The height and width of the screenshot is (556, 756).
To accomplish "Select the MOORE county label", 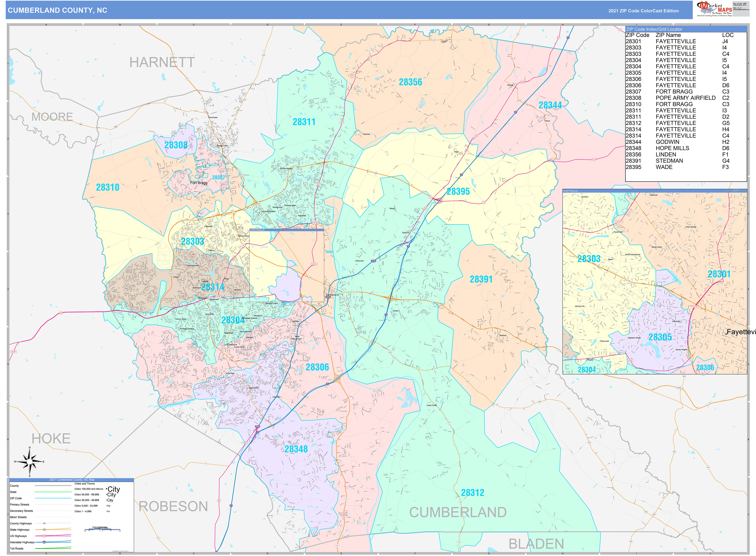I will 52,117.
